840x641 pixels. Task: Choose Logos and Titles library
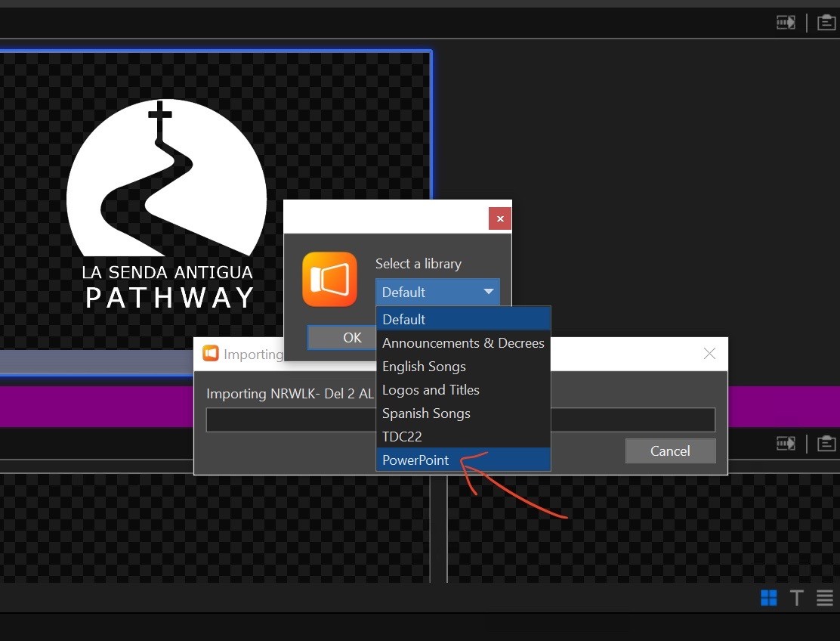tap(463, 389)
